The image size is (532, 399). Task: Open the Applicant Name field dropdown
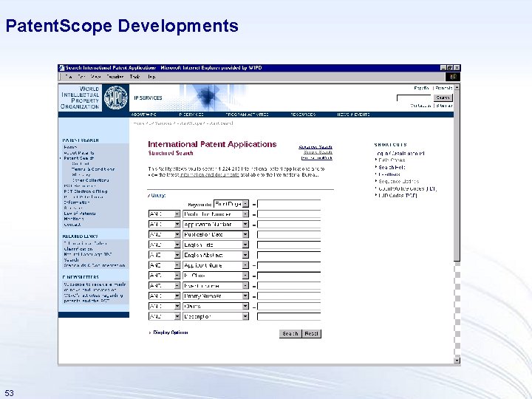[x=216, y=265]
